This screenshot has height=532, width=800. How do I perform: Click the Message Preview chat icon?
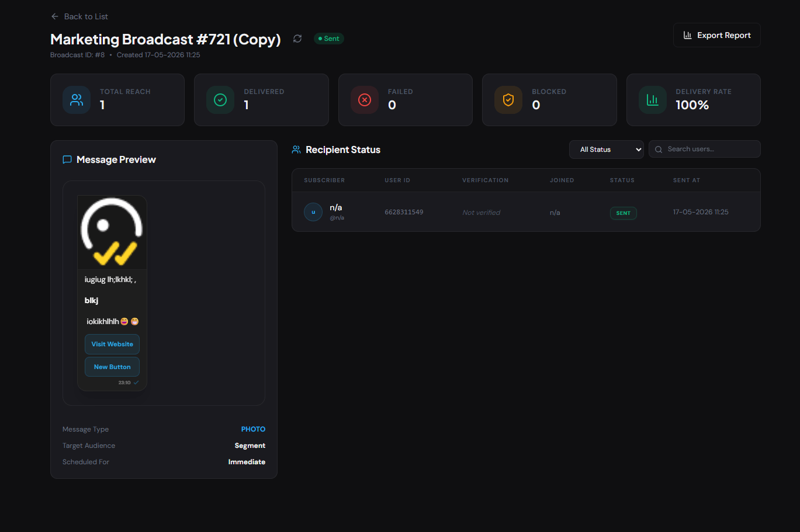click(x=67, y=159)
